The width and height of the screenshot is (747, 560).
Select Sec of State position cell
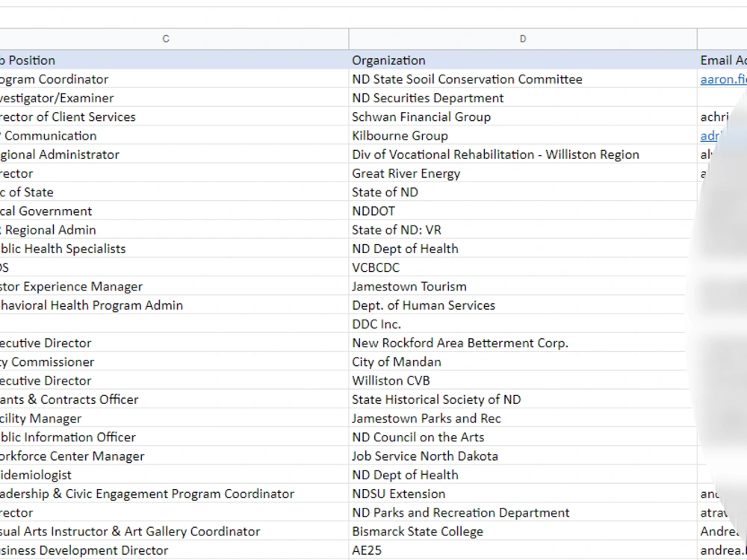coord(174,192)
